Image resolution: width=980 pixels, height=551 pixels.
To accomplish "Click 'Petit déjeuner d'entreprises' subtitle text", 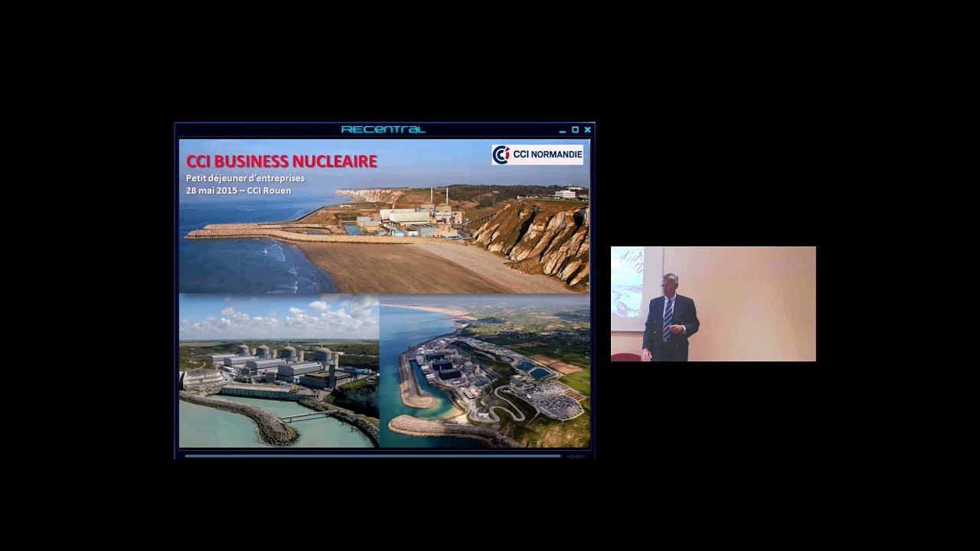I will click(245, 178).
